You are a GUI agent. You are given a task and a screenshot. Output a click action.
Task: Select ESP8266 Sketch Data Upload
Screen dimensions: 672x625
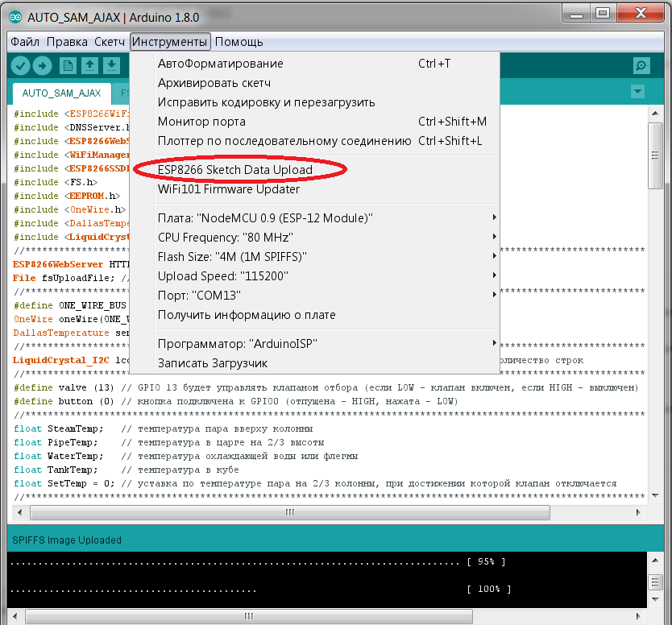pyautogui.click(x=235, y=170)
